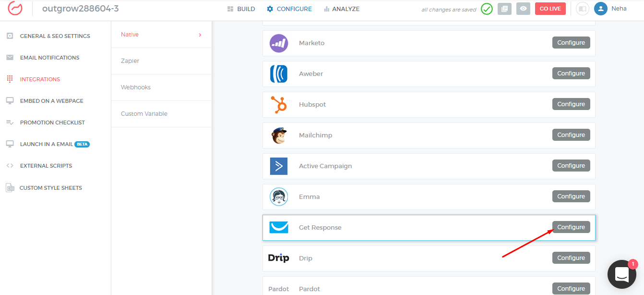Click the Email Notifications envelope icon
Image resolution: width=644 pixels, height=295 pixels.
click(x=10, y=57)
